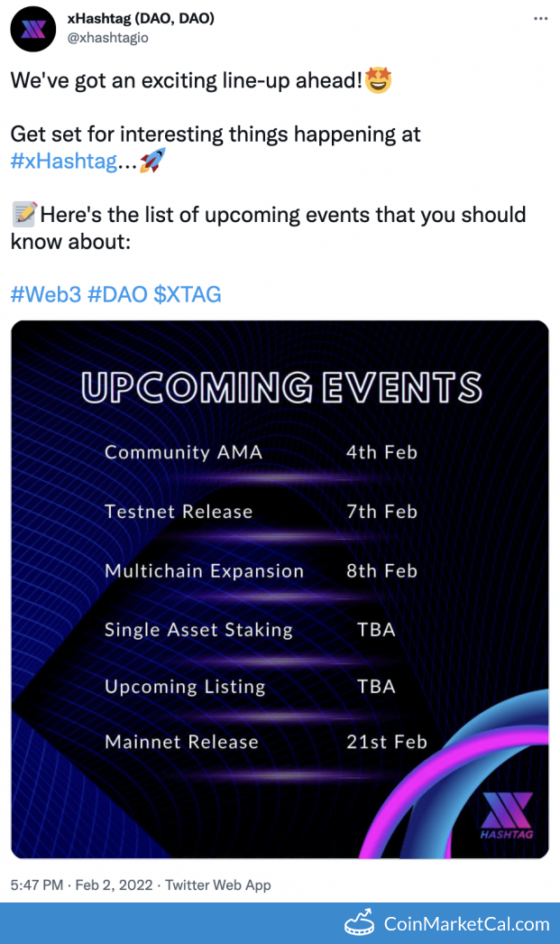Click the star-struck emoji after 'line-up ahead!'
The width and height of the screenshot is (560, 944).
tap(379, 80)
